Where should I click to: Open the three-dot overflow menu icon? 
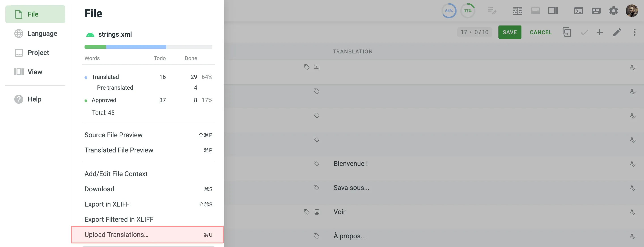[x=634, y=32]
